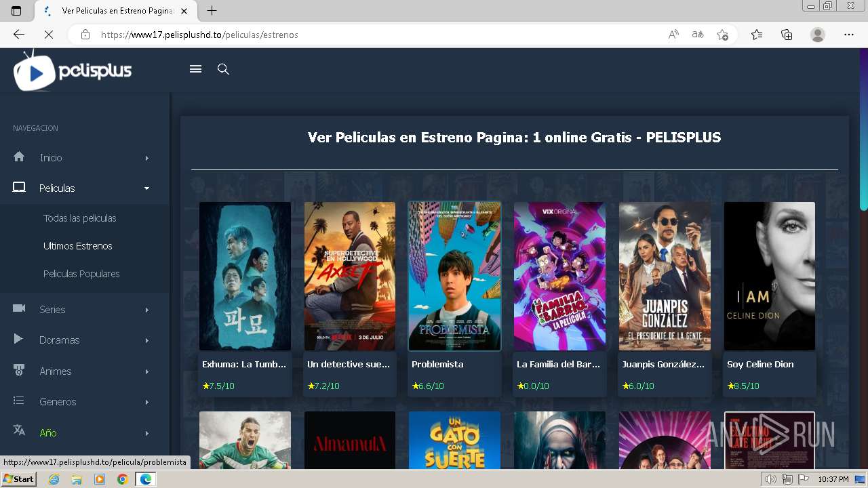
Task: Open Read aloud icon in address bar
Action: coord(673,35)
